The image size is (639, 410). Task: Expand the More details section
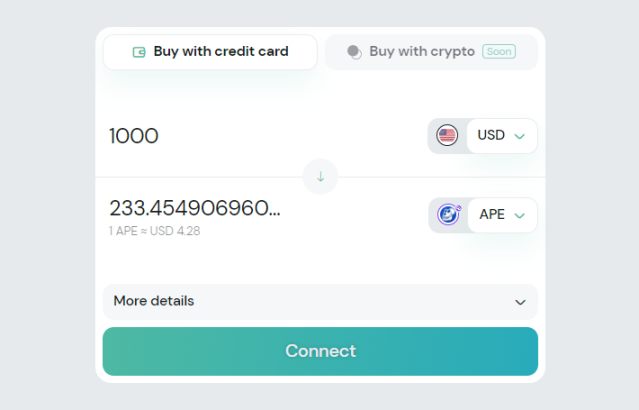320,302
